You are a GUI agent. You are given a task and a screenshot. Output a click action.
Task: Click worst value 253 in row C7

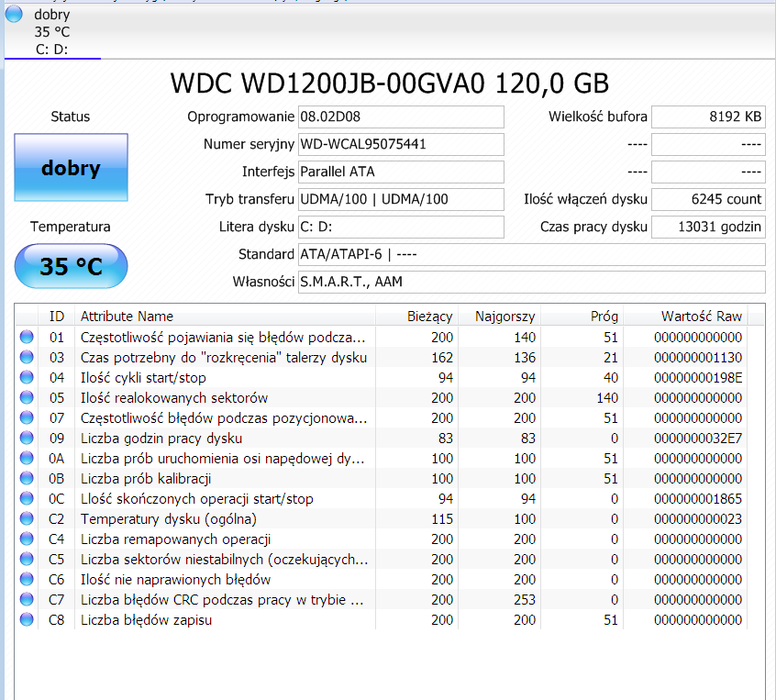(525, 599)
